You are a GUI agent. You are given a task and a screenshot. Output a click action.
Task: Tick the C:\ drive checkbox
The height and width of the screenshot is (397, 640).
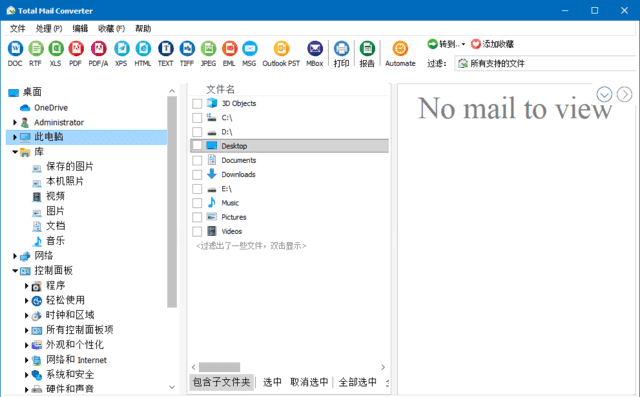[x=197, y=118]
